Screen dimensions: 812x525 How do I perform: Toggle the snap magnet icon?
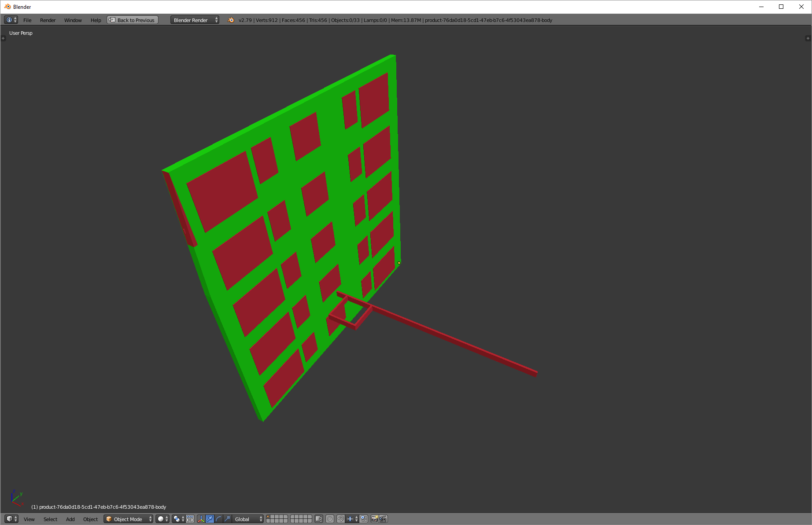(340, 519)
